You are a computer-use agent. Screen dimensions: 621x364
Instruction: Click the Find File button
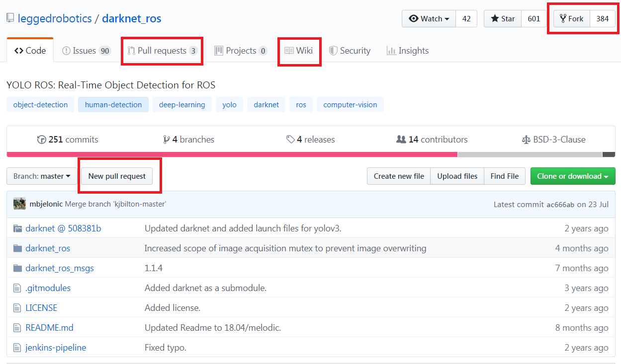point(505,176)
